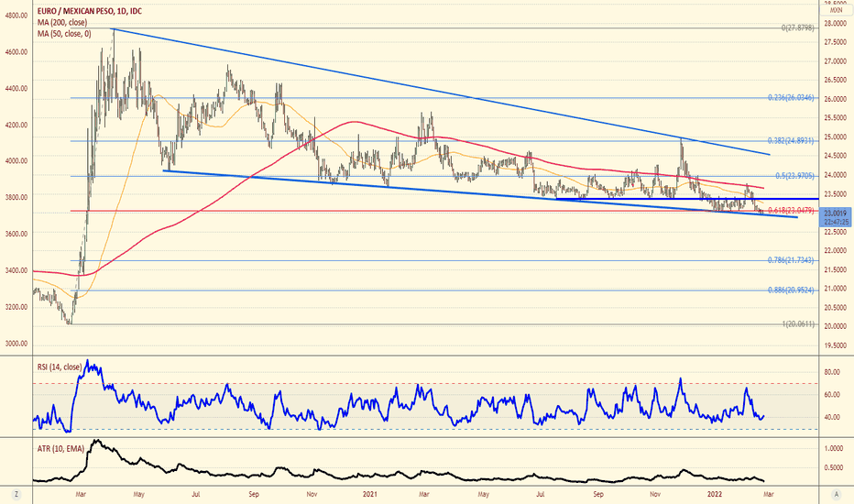Select the RSI (14, close) indicator label
The height and width of the screenshot is (504, 854).
[60, 367]
